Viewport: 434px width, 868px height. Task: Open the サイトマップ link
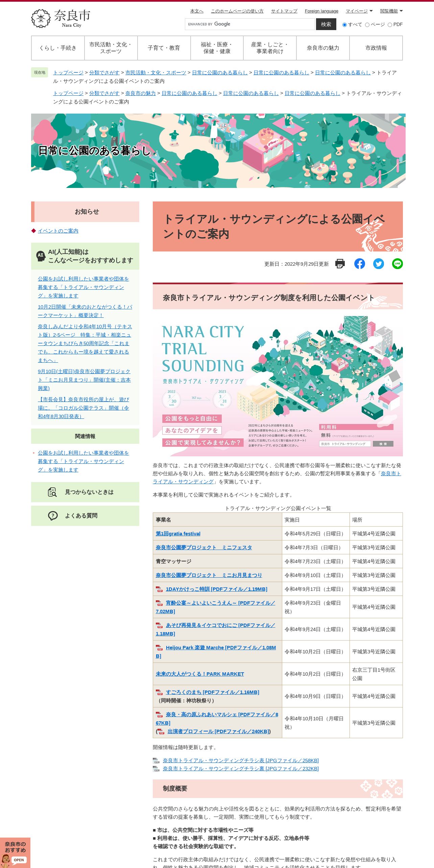(284, 11)
